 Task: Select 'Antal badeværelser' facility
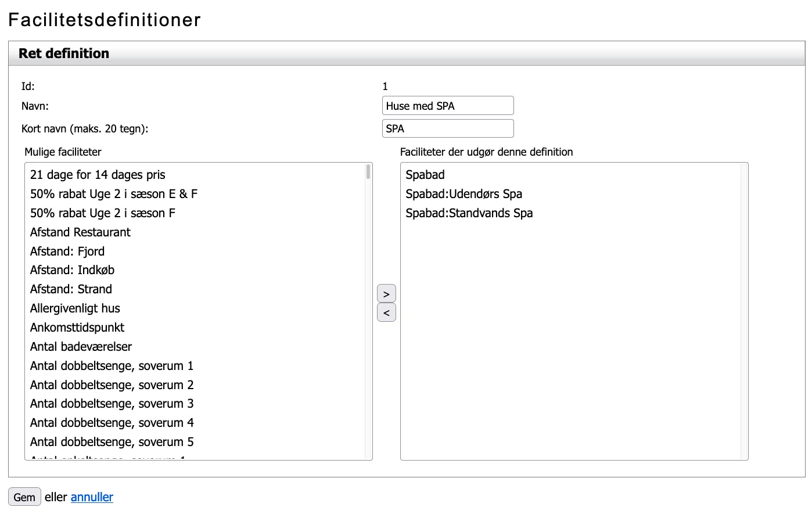tap(81, 347)
